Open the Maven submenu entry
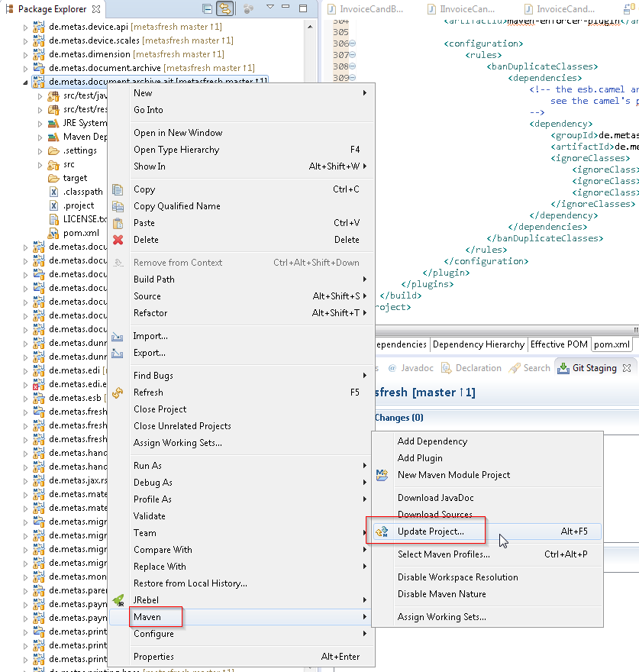Image resolution: width=639 pixels, height=672 pixels. point(240,617)
